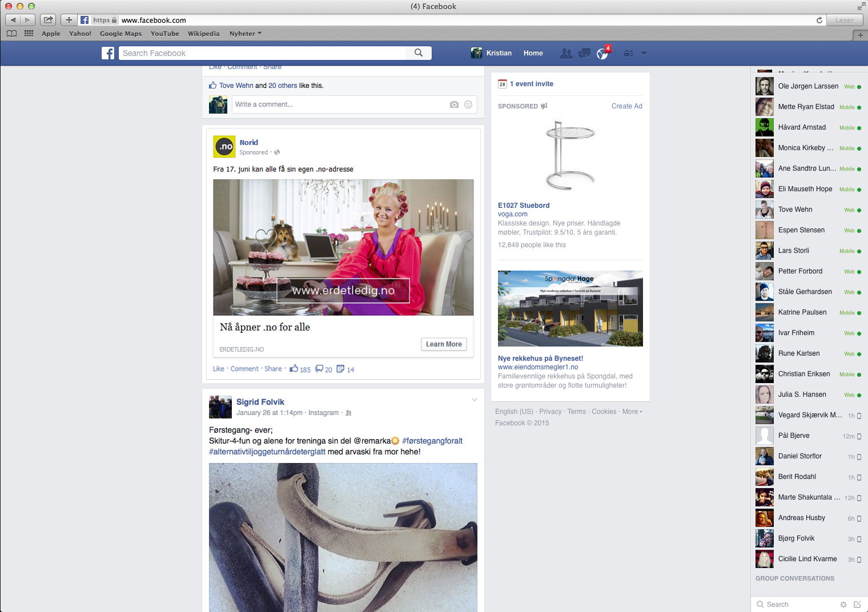Open chat with Katrine Paulsen

[x=809, y=312]
